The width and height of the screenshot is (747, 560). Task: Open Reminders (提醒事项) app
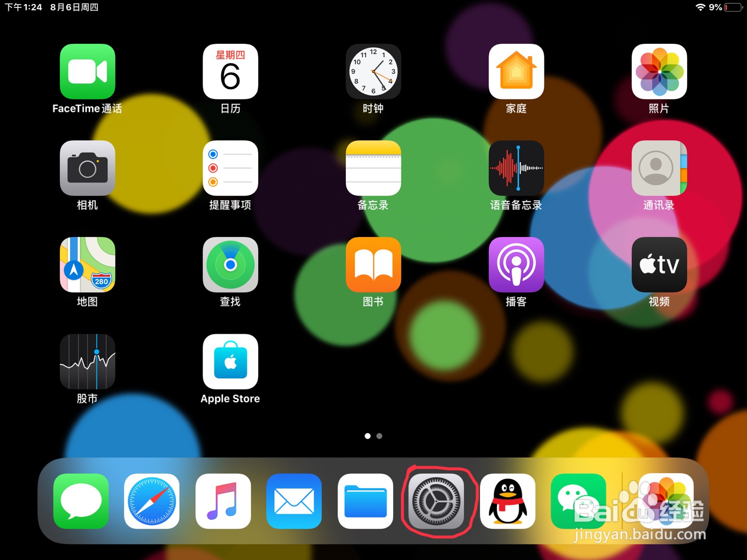(230, 168)
